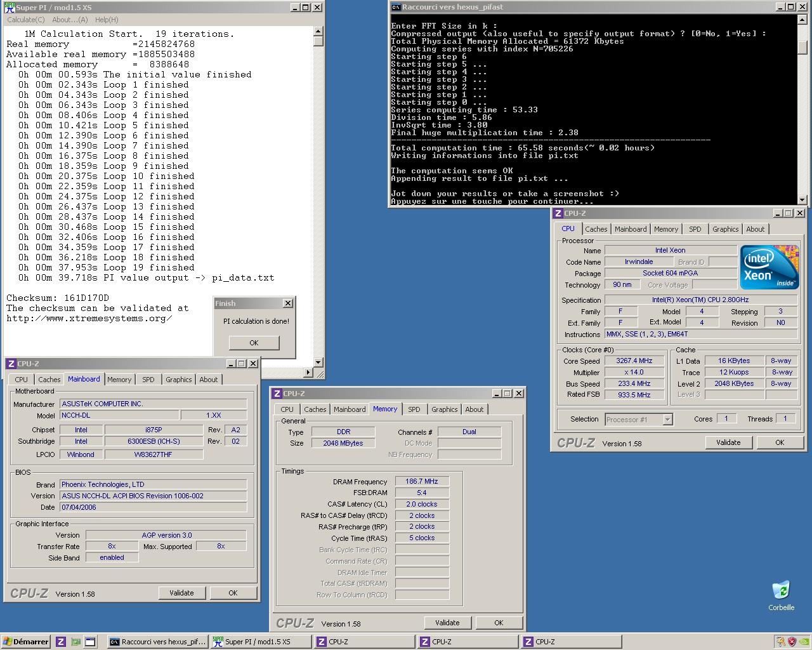Click the xtremesystems.org URL text
The image size is (812, 650).
point(89,318)
